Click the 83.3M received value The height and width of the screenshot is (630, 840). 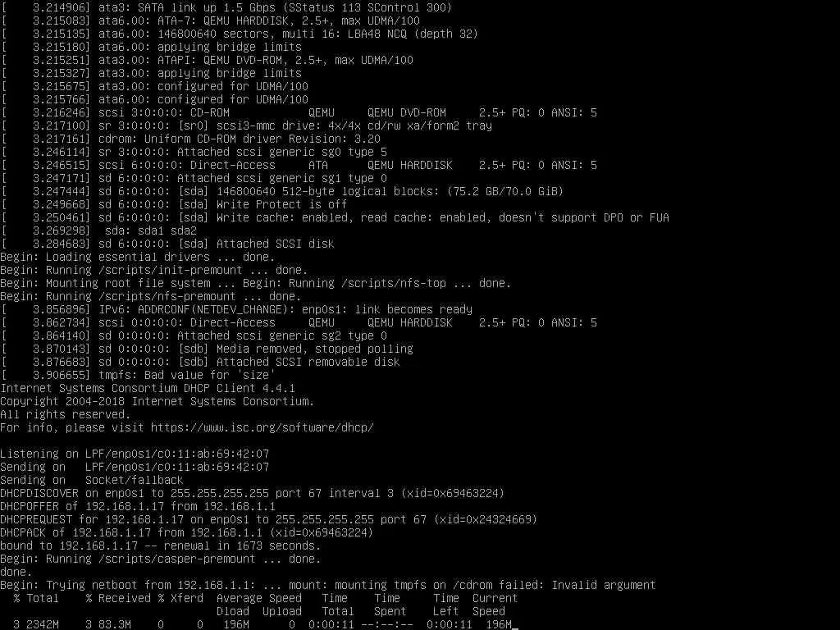pyautogui.click(x=115, y=624)
